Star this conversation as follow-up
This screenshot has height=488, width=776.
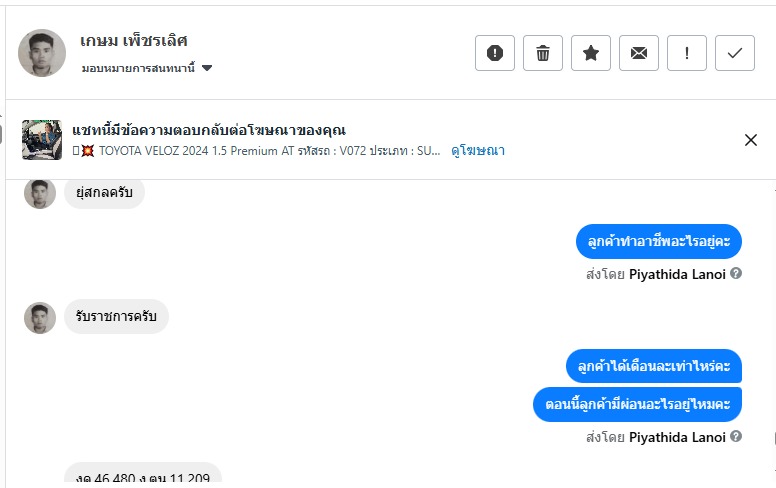[x=591, y=54]
